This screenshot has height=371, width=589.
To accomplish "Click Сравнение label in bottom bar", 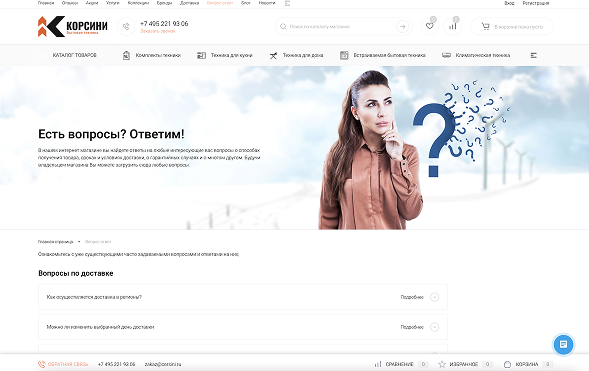I will [x=399, y=364].
